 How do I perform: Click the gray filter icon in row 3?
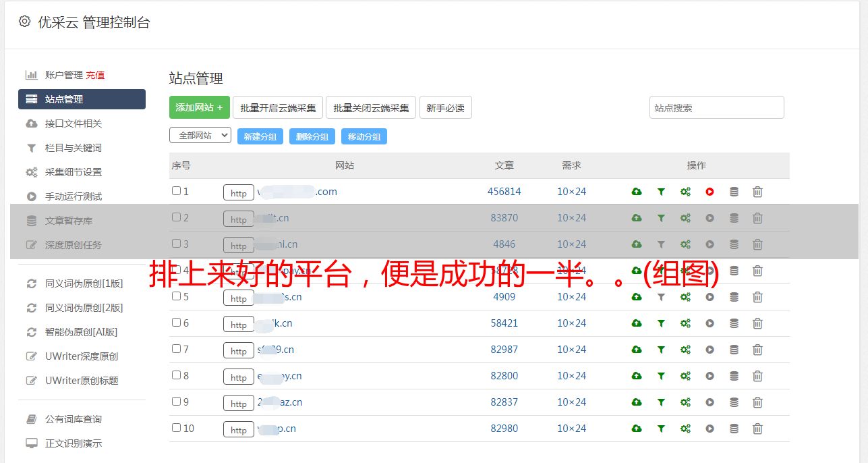[661, 244]
